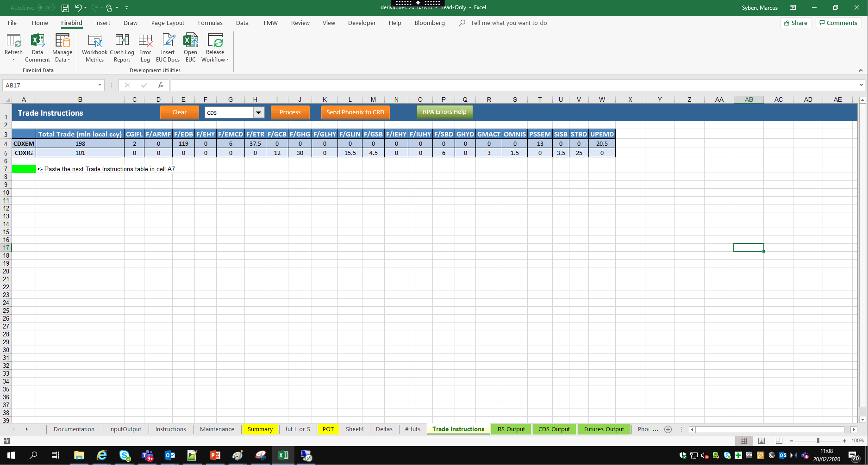Image resolution: width=868 pixels, height=465 pixels.
Task: Toggle the AutoSave switch
Action: click(45, 8)
